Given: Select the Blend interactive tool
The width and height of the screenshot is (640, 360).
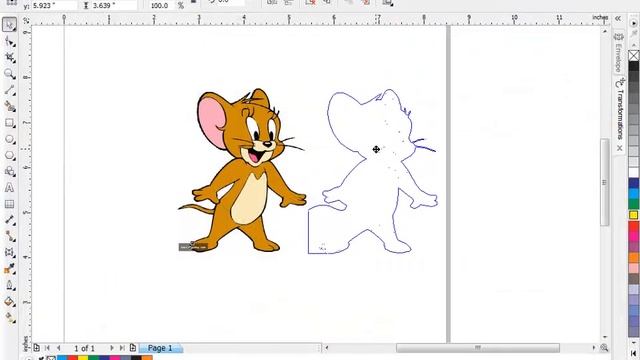Looking at the screenshot, I should click(9, 253).
